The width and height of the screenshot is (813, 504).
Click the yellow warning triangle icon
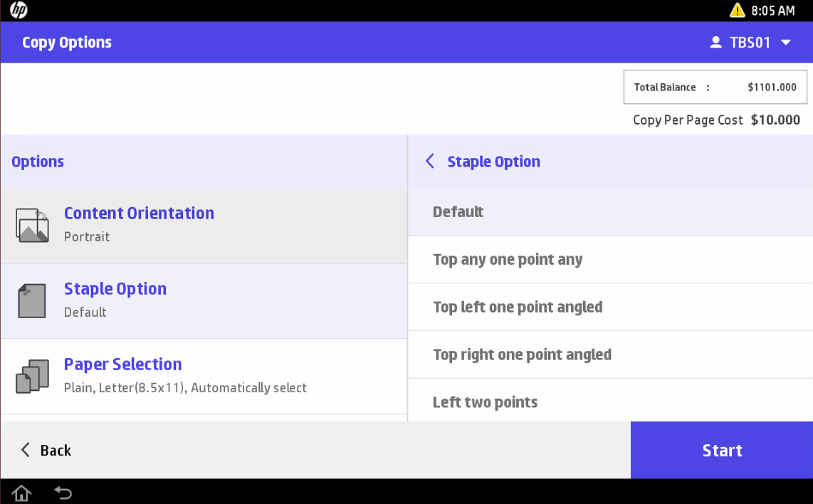(x=738, y=11)
